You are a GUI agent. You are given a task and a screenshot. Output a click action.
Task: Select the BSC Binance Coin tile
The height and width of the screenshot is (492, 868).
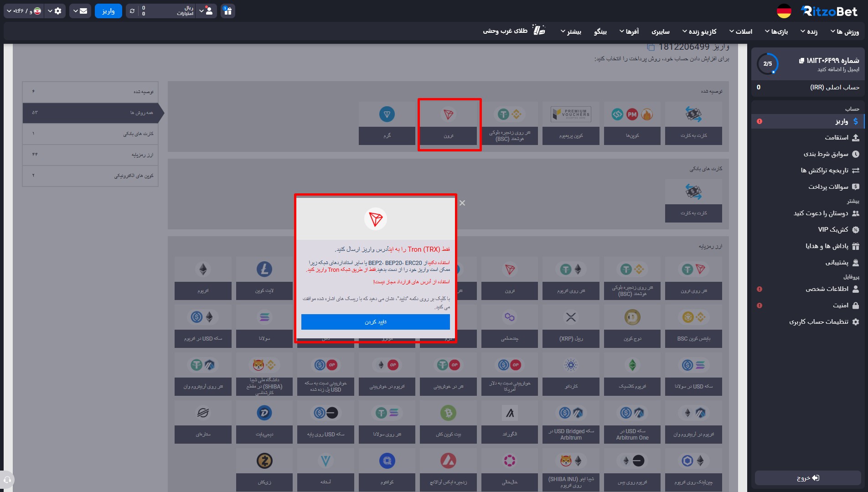693,326
